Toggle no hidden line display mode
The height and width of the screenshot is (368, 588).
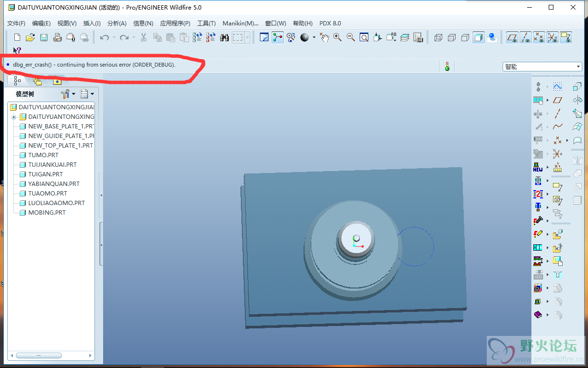[x=465, y=37]
